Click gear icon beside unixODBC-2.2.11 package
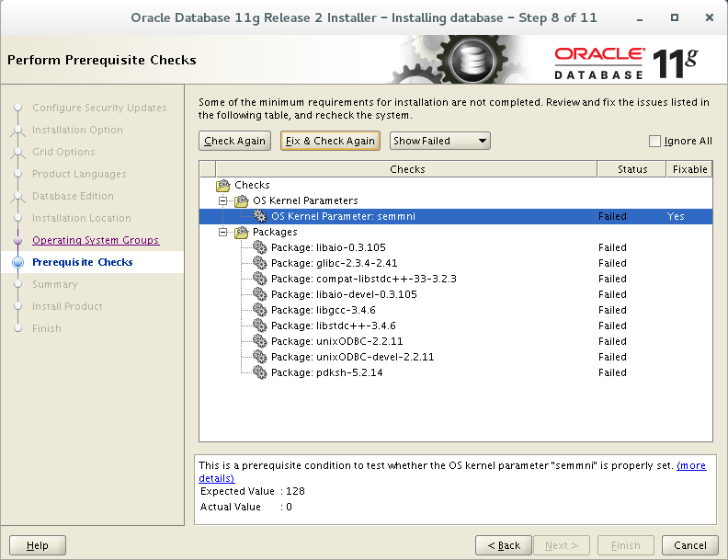The width and height of the screenshot is (728, 560). pyautogui.click(x=259, y=341)
